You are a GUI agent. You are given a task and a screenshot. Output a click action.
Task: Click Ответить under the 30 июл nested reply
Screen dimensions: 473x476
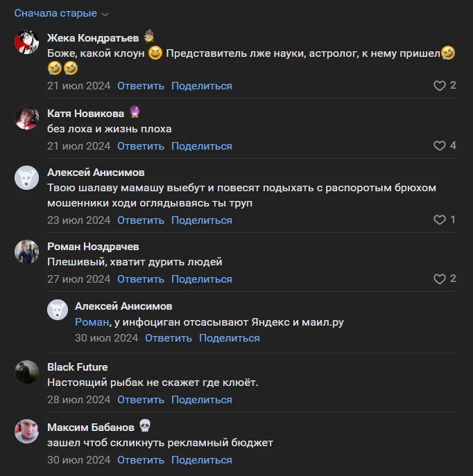(x=169, y=338)
